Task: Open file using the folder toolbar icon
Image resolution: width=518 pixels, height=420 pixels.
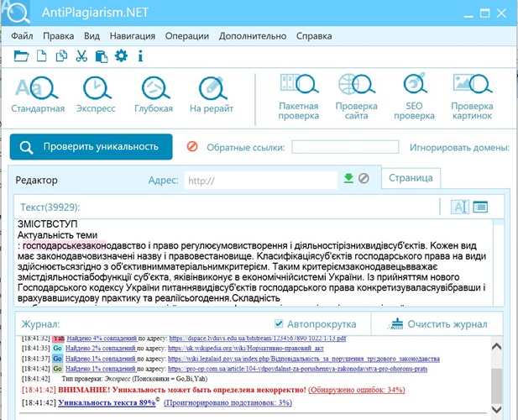Action: click(x=21, y=55)
